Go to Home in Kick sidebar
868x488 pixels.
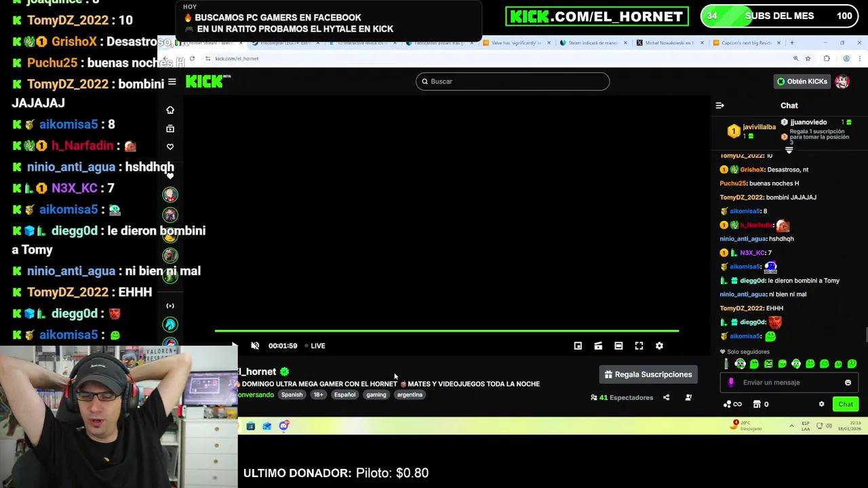(170, 110)
